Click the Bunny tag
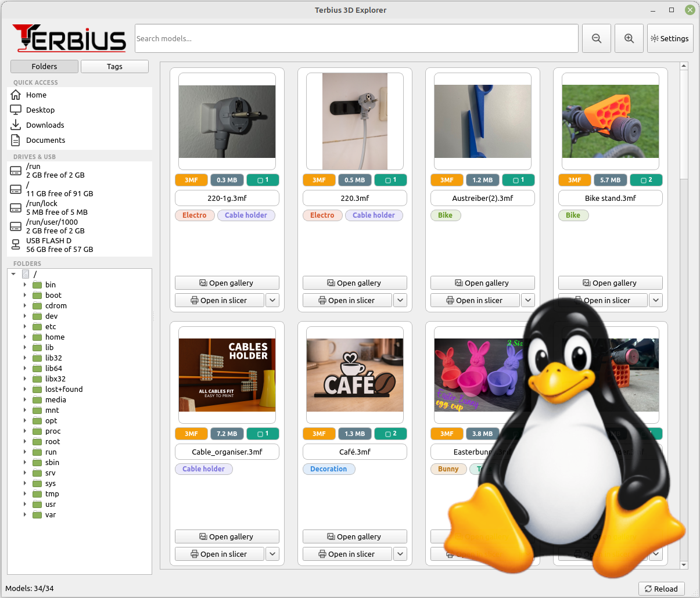This screenshot has height=598, width=700. pyautogui.click(x=448, y=469)
